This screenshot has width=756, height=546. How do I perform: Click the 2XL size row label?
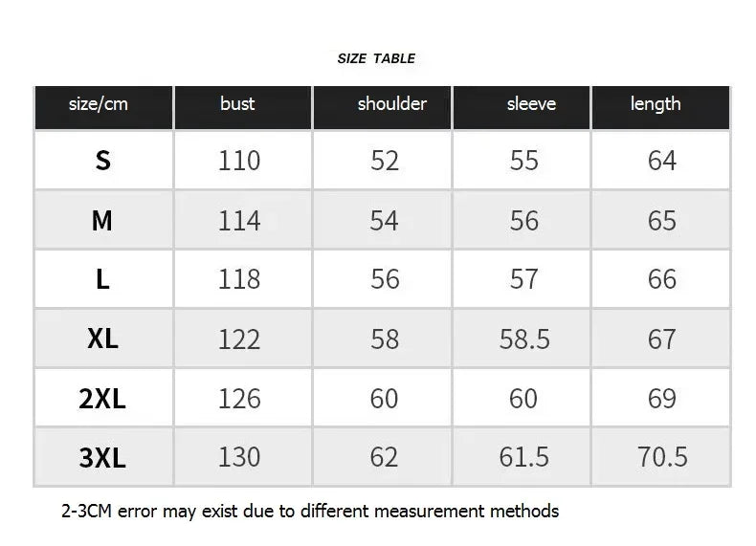(x=102, y=398)
